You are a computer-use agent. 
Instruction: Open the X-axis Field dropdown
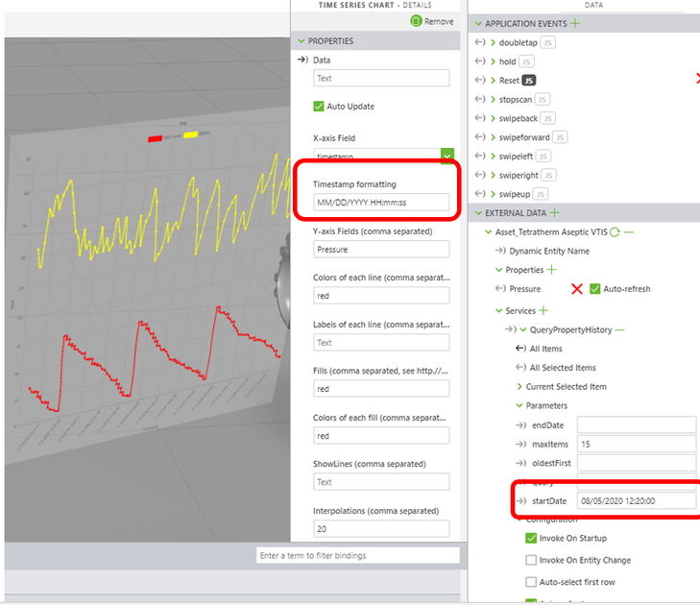[447, 156]
